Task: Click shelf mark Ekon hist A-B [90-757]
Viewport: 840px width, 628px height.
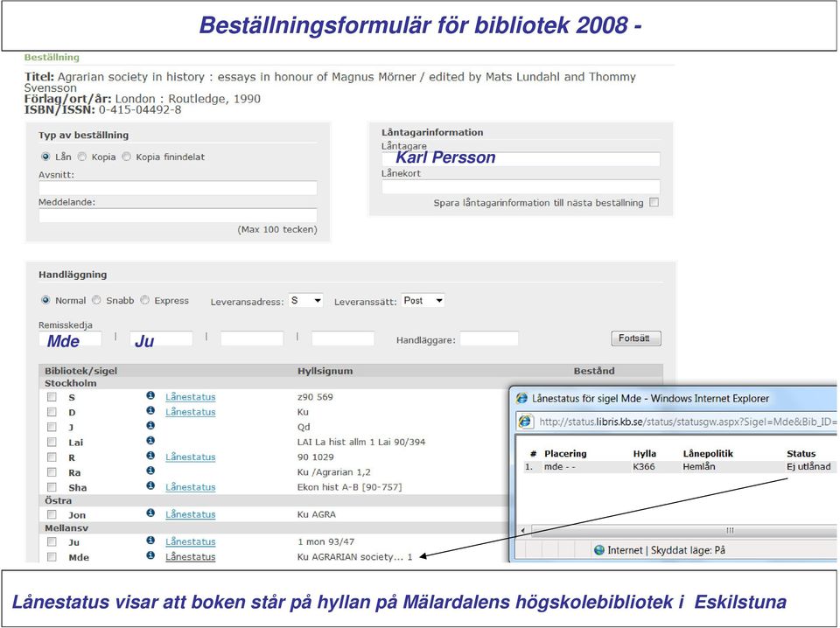Action: point(349,486)
